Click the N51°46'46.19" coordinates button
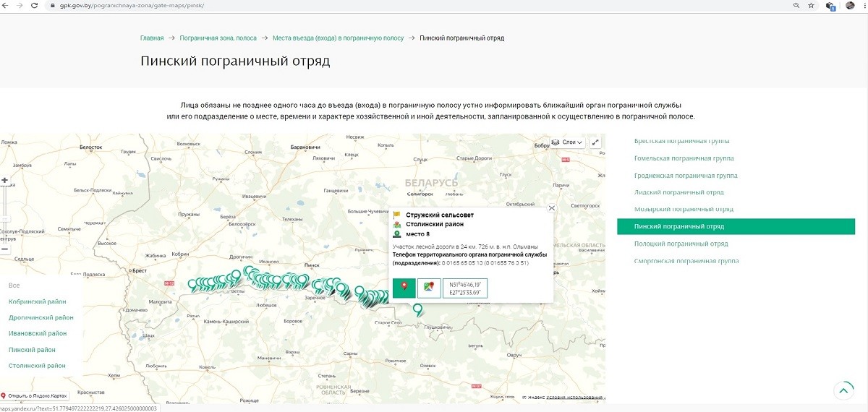 pyautogui.click(x=465, y=288)
